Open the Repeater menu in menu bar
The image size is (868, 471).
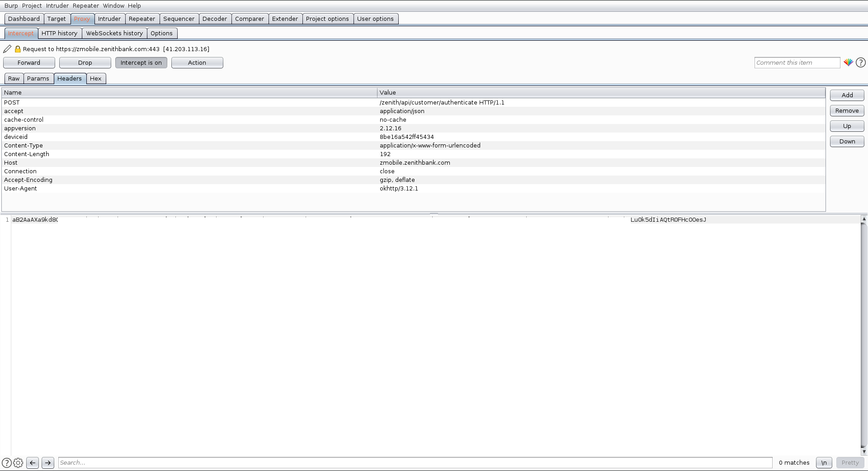86,5
